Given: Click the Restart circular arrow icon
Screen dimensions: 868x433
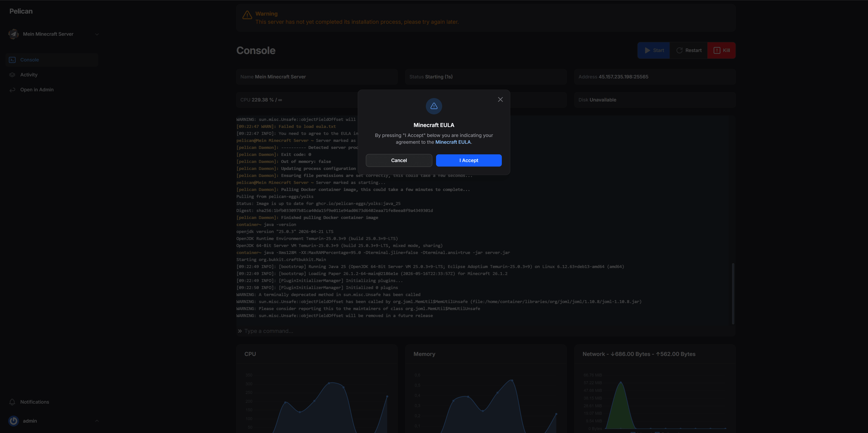Looking at the screenshot, I should coord(679,51).
